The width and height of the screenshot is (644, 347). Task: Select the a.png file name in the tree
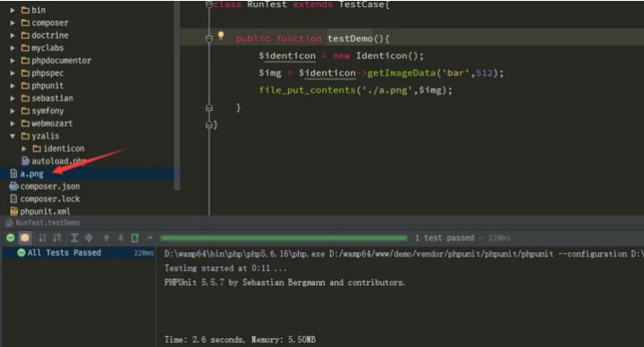point(31,173)
